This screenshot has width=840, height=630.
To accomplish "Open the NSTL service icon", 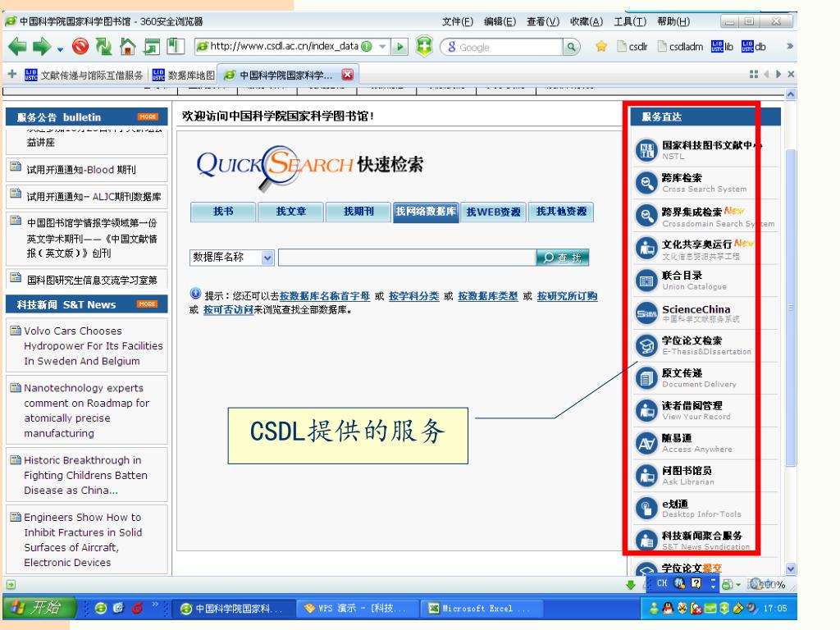I will coord(646,150).
